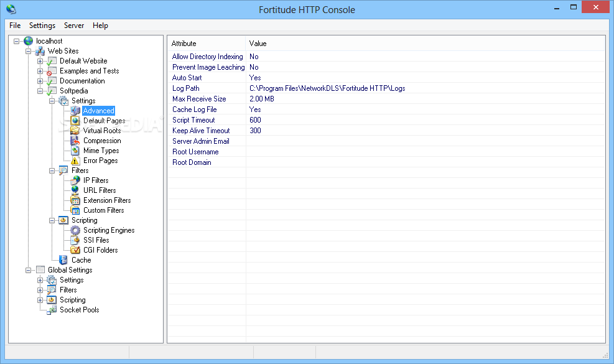Click the URL Filters globe icon
Image resolution: width=614 pixels, height=364 pixels.
75,190
